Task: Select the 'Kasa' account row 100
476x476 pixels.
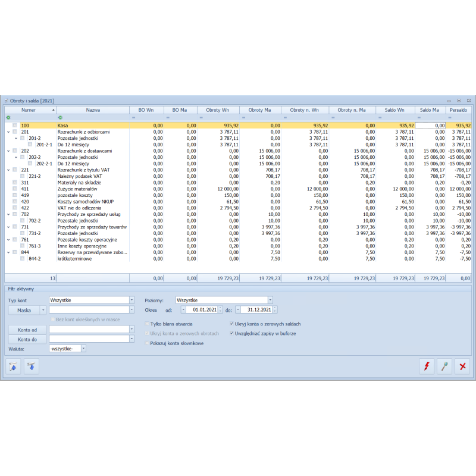Action: tap(89, 126)
